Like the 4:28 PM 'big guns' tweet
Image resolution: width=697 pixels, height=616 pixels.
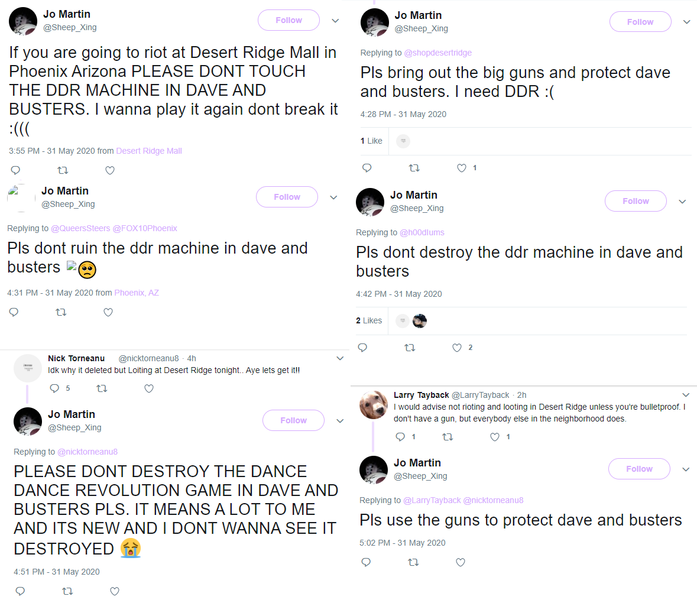point(462,168)
